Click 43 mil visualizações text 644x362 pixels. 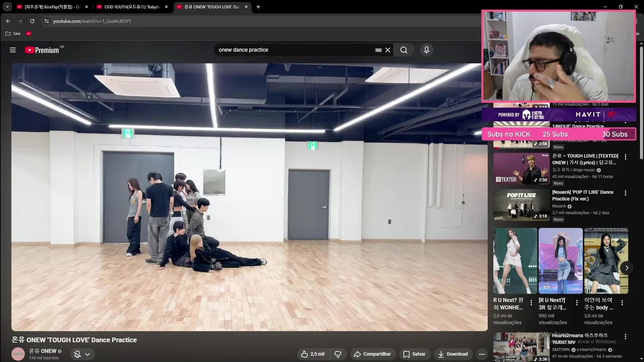pyautogui.click(x=570, y=176)
